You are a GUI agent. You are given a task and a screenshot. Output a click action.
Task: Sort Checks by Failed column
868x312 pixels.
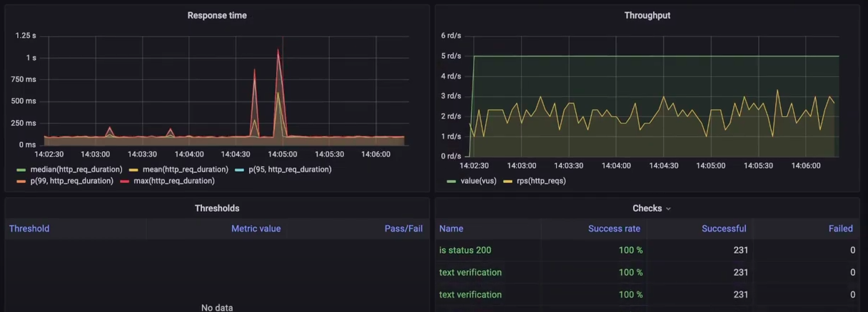point(841,228)
